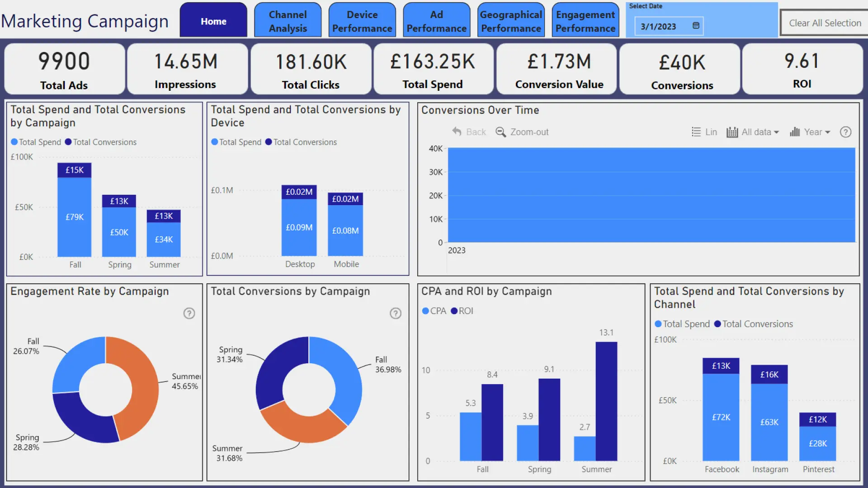Select the Instagram £63K spend bar
868x488 pixels.
[769, 422]
